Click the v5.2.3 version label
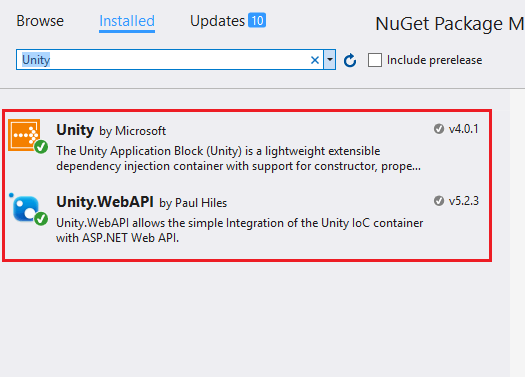Viewport: 525px width, 379px height. click(464, 201)
